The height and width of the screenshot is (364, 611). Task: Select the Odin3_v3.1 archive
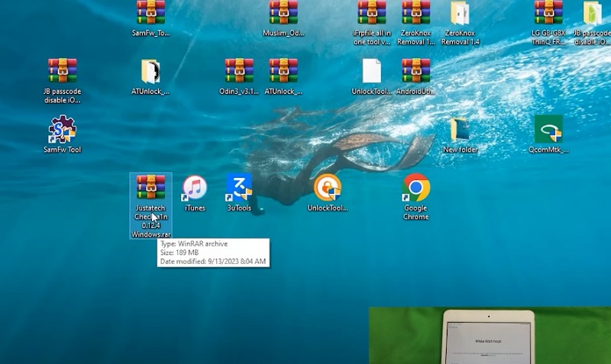(239, 71)
